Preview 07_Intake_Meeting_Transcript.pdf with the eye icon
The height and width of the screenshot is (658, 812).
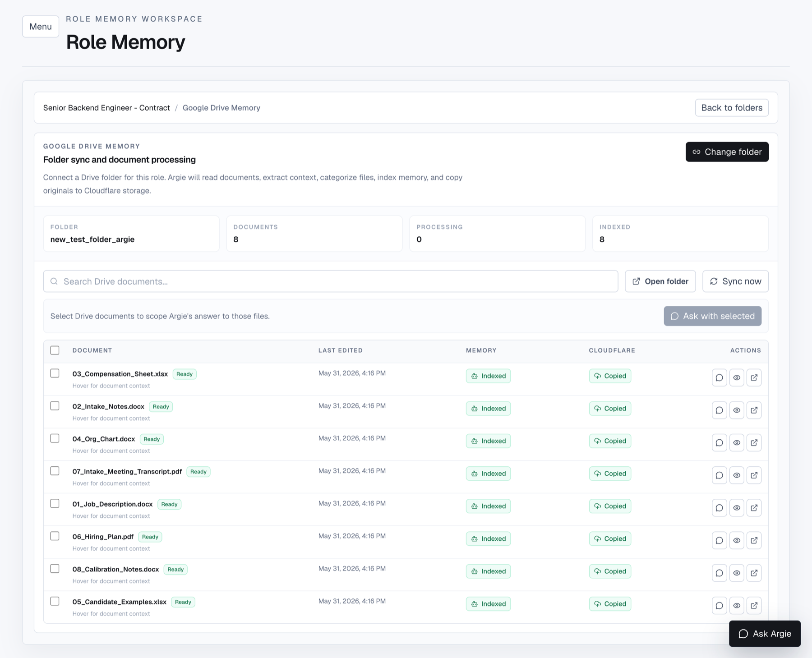coord(737,475)
